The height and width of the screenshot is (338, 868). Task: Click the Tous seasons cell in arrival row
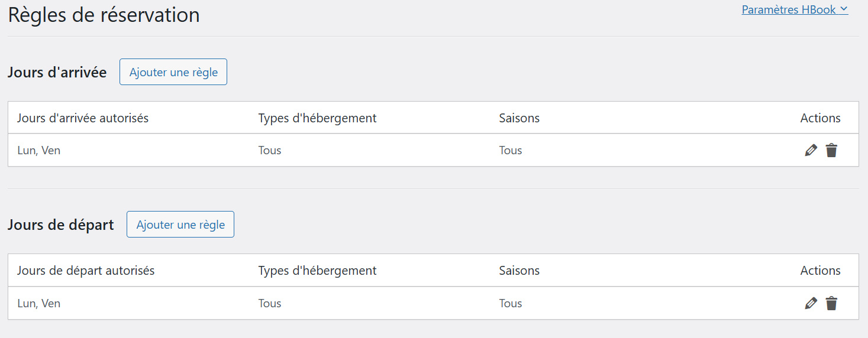(510, 151)
